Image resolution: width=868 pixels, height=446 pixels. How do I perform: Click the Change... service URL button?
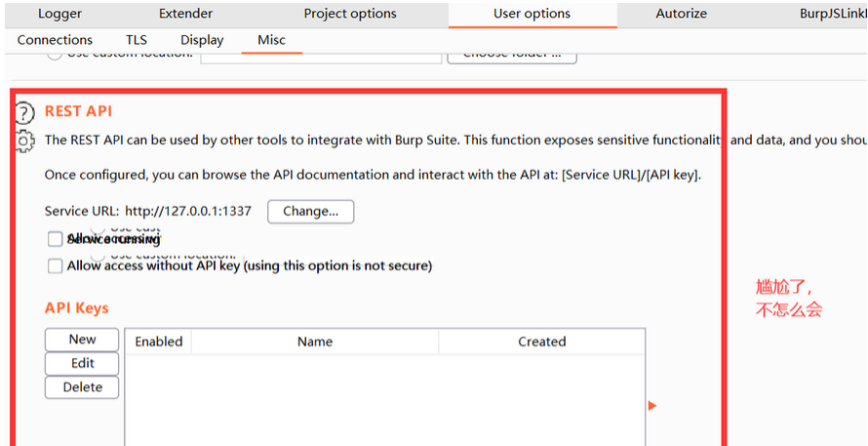click(x=310, y=212)
